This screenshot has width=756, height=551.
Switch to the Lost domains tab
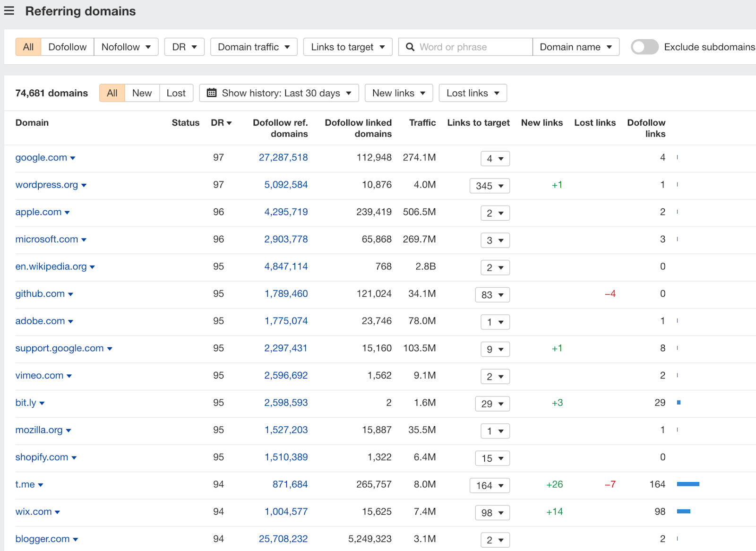176,93
